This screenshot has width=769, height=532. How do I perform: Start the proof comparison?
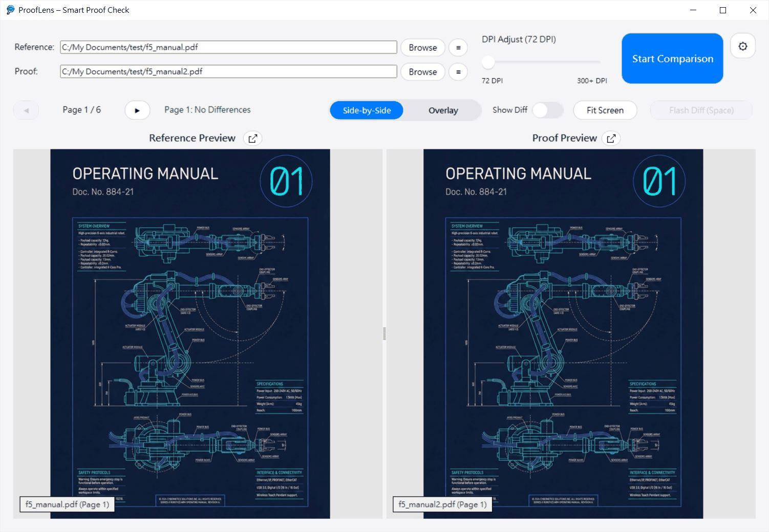coord(672,58)
